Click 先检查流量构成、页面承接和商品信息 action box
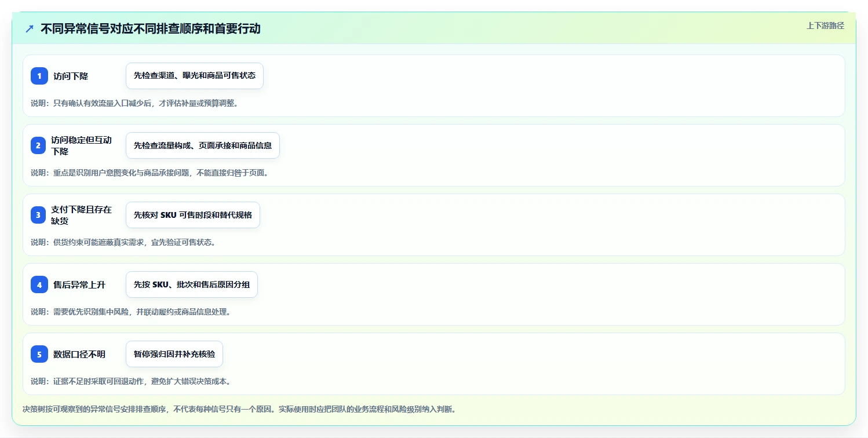 (203, 145)
